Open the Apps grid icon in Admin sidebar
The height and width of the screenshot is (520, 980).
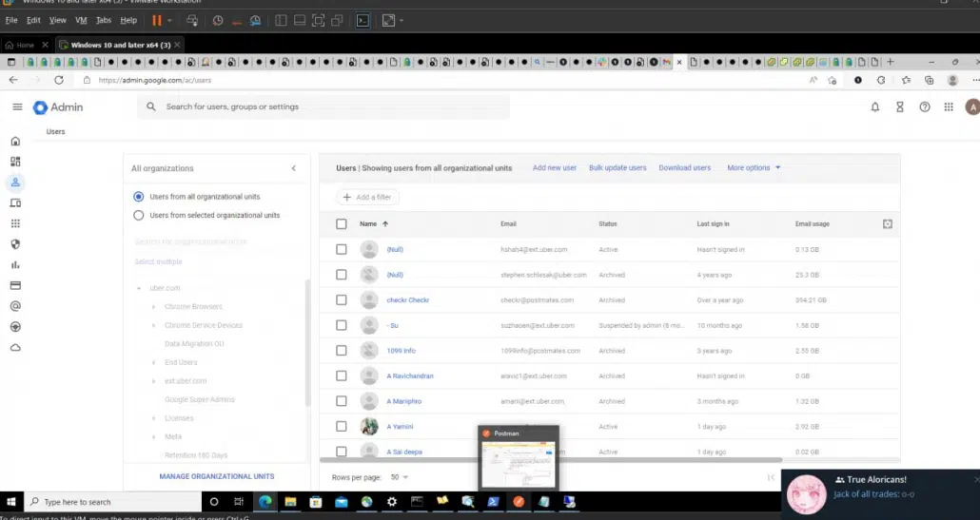pyautogui.click(x=15, y=223)
